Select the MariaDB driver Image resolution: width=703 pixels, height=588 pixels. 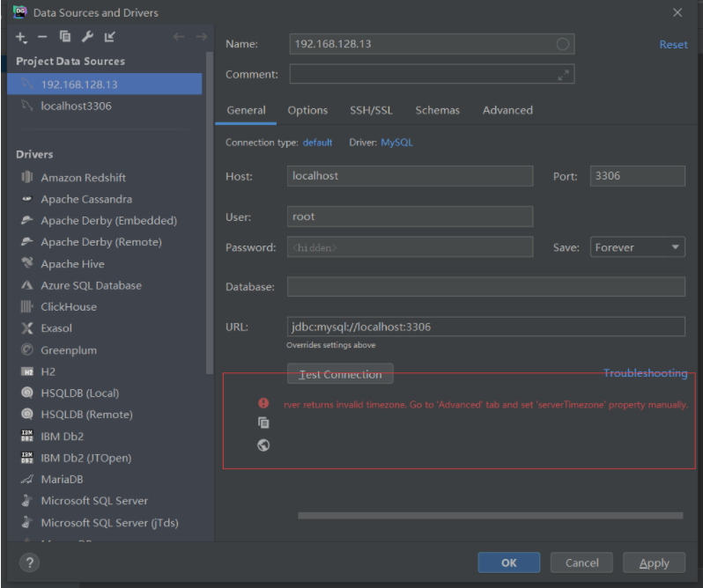(x=62, y=479)
